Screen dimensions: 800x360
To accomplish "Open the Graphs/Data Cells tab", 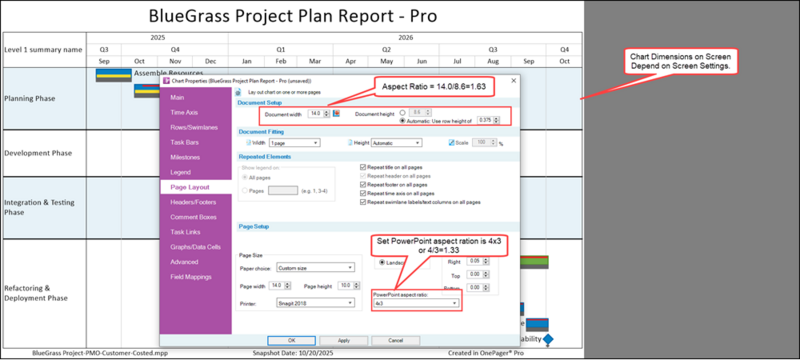I will [195, 247].
